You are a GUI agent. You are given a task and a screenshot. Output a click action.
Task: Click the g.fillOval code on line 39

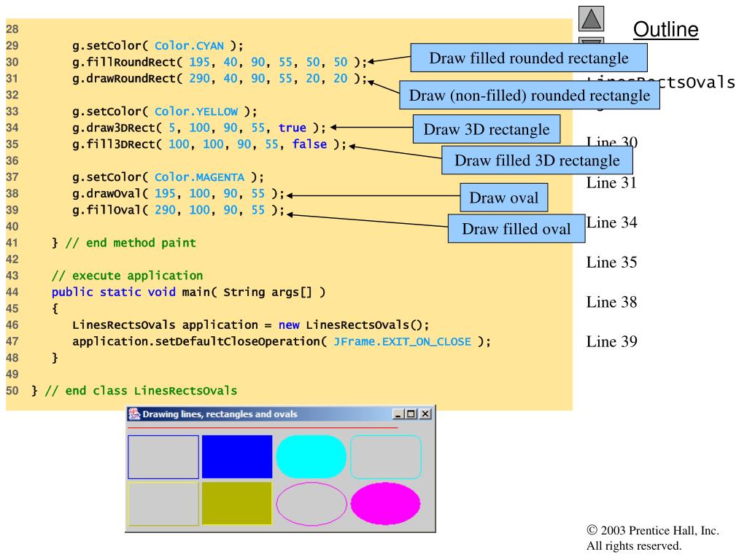(178, 210)
